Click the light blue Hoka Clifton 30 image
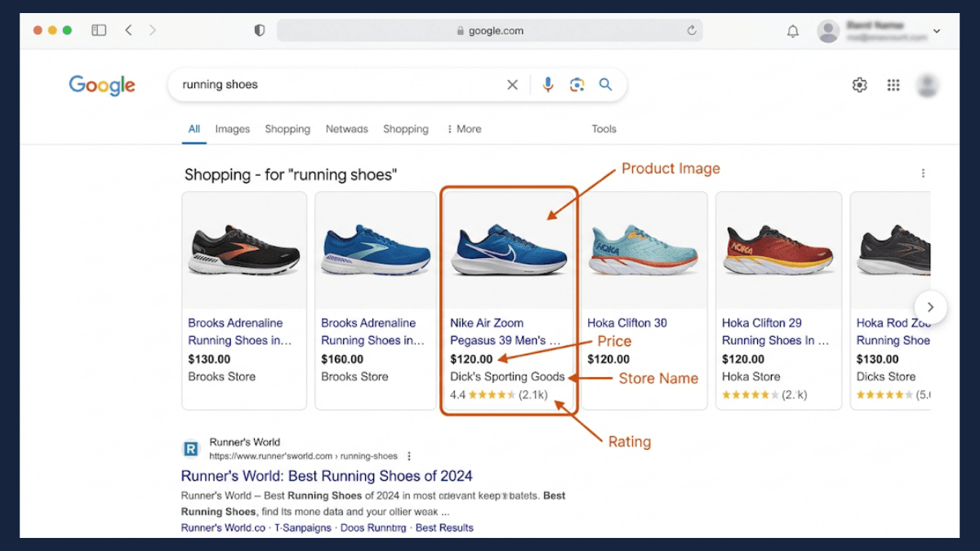980x551 pixels. 644,250
